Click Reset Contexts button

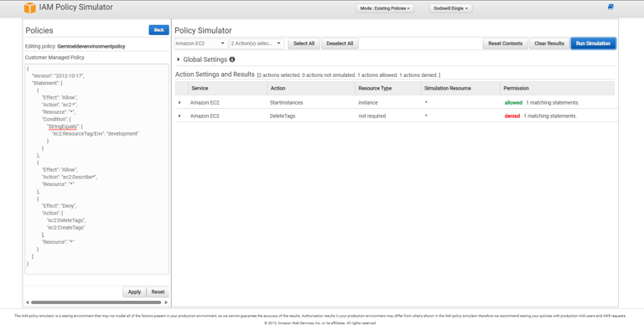click(x=505, y=44)
